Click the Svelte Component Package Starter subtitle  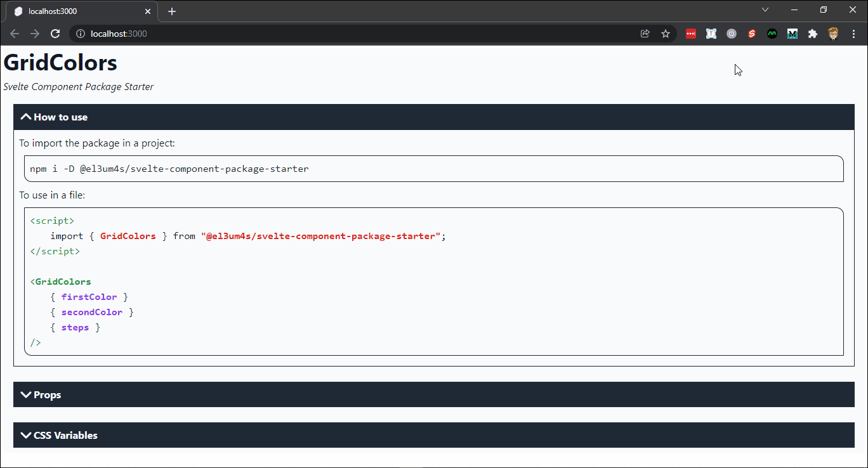tap(79, 86)
